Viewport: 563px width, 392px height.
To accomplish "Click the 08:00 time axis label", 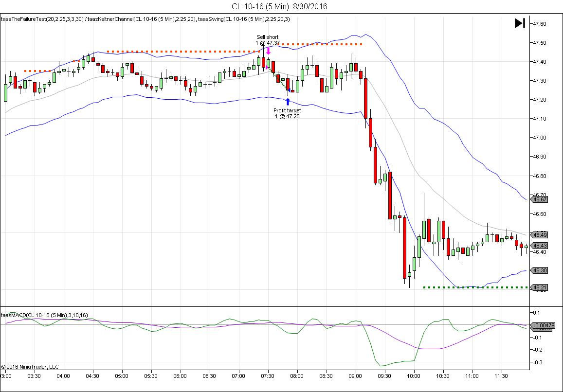I will 297,376.
